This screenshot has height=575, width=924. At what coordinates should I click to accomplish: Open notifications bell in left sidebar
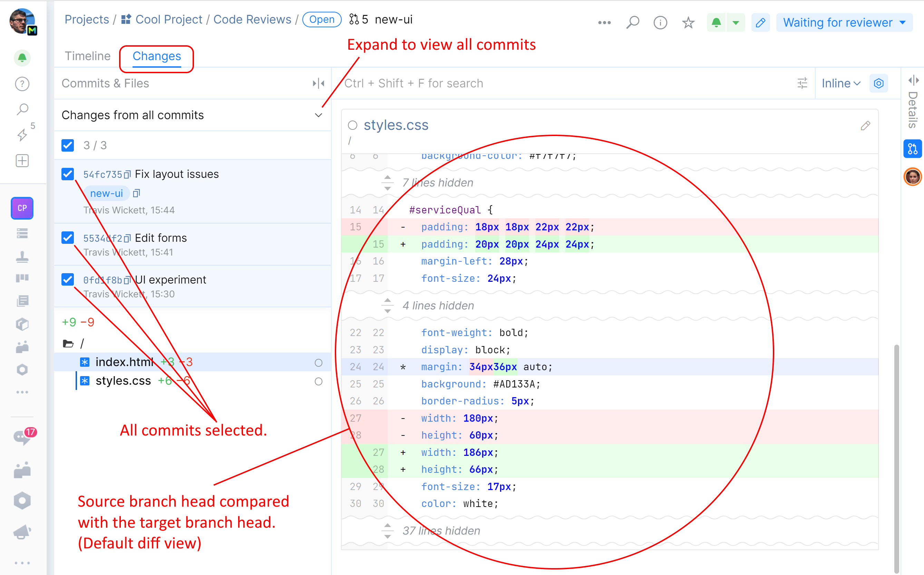point(22,58)
